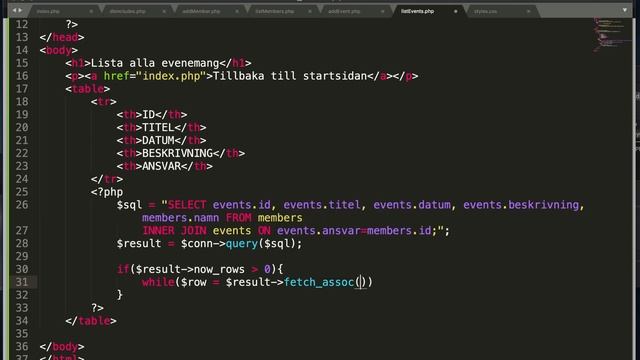Close the index.php tab
Image resolution: width=640 pixels, height=360 pixels.
(91, 11)
